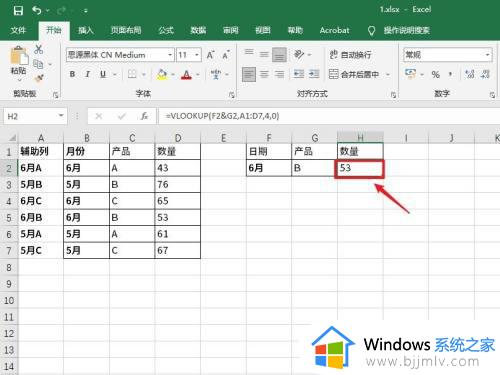Open the font color dropdown arrow
500x375 pixels.
[197, 74]
